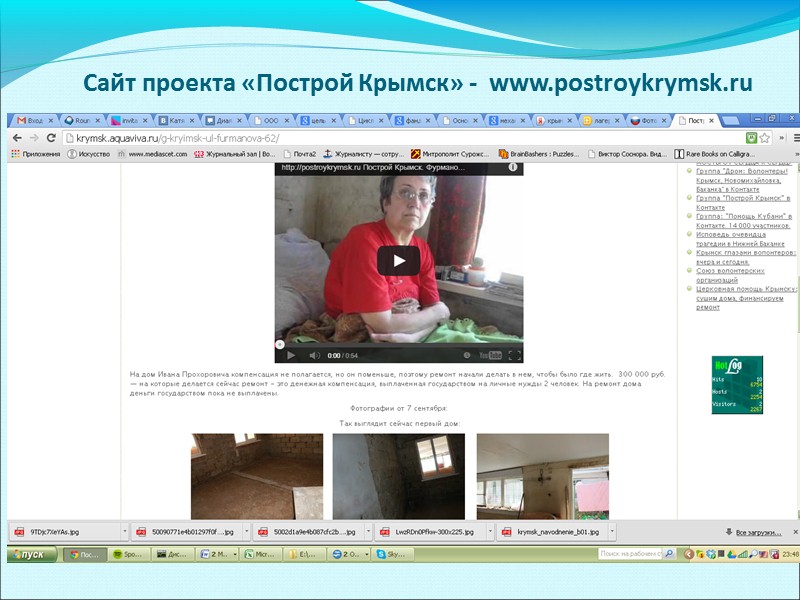Open the www.mediascet.com bookmark
The width and height of the screenshot is (800, 600).
pos(153,154)
